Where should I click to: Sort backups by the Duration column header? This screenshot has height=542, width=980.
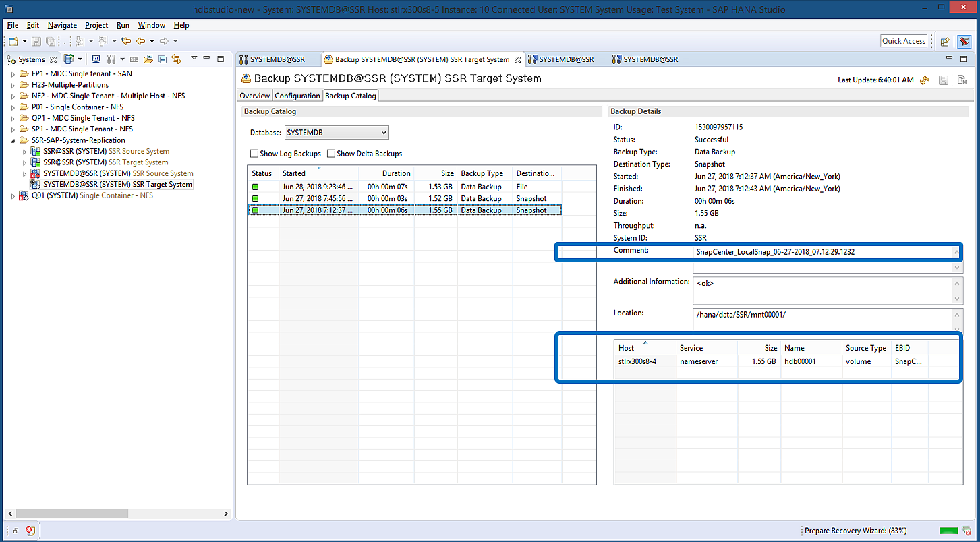tap(396, 173)
